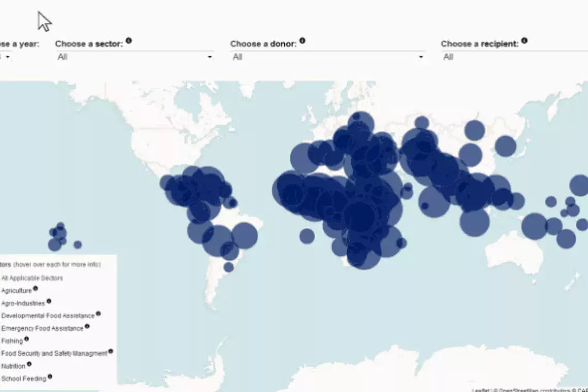Click Developmental Food Assistance info icon

pyautogui.click(x=98, y=314)
